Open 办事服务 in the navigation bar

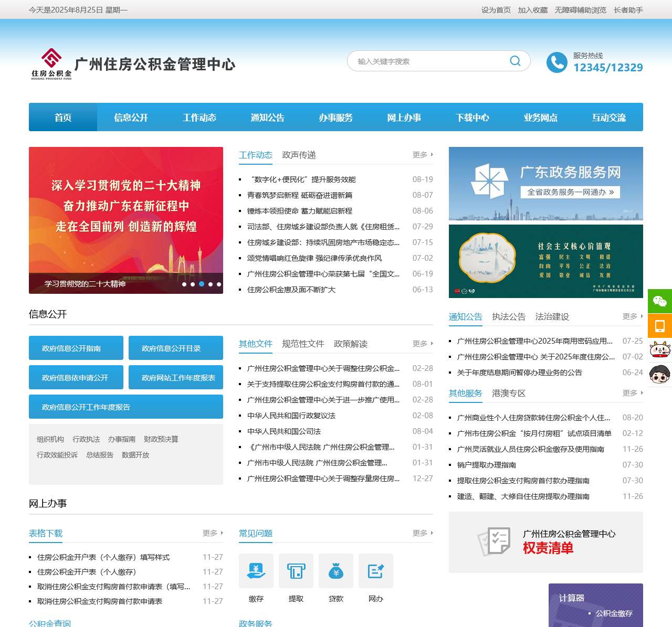[x=336, y=118]
